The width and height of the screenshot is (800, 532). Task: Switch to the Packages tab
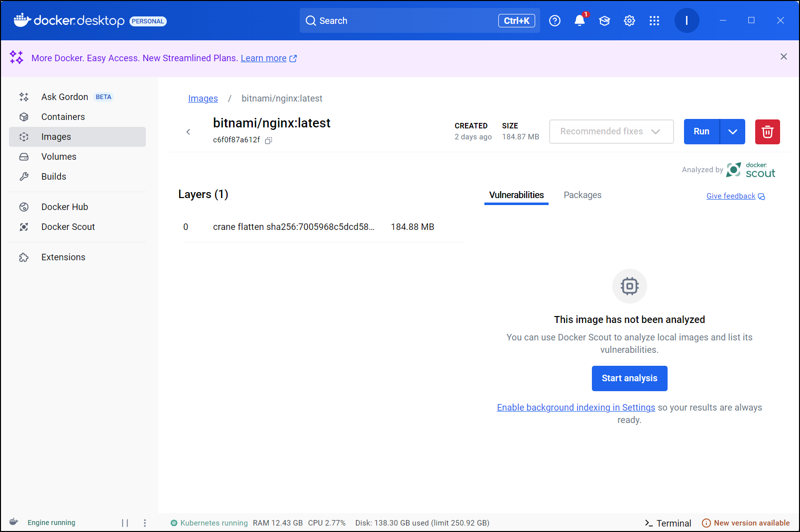pos(582,195)
